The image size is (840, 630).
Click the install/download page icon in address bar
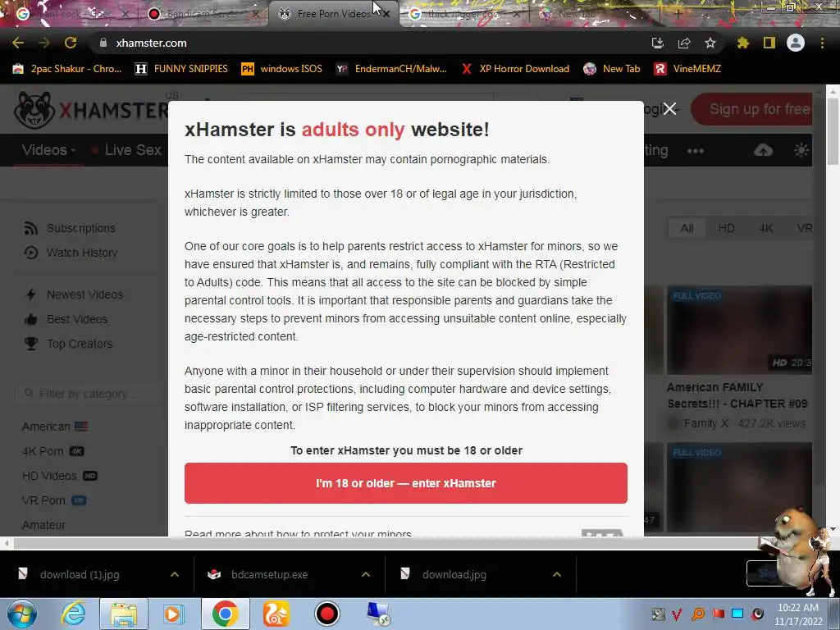pyautogui.click(x=657, y=43)
